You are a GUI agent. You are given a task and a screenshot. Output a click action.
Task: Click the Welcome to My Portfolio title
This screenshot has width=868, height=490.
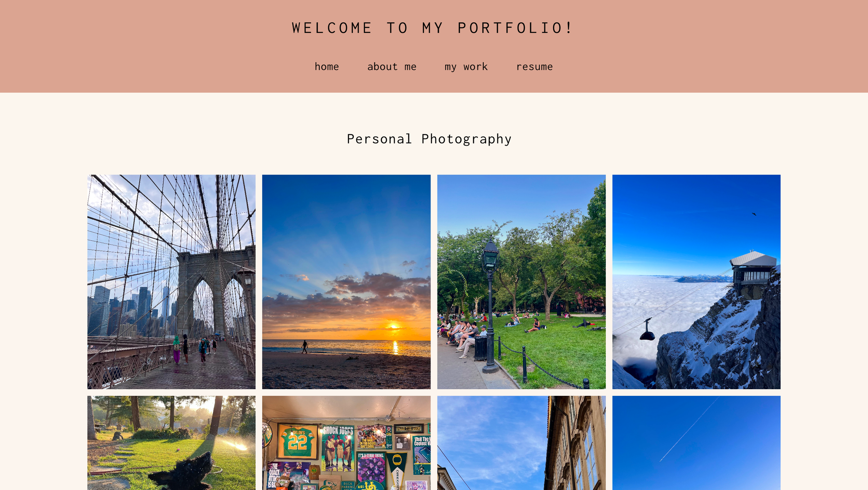pos(432,28)
